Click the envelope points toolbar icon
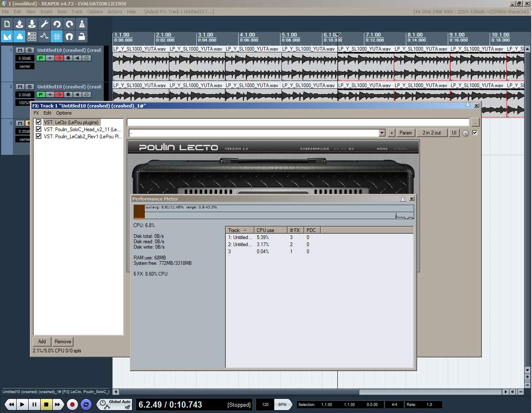Viewport: 532px width, 413px height. (x=44, y=37)
